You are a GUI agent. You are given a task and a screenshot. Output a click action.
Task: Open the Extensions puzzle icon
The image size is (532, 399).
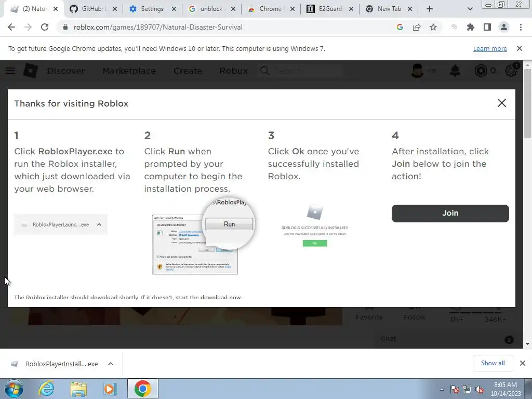tap(471, 27)
